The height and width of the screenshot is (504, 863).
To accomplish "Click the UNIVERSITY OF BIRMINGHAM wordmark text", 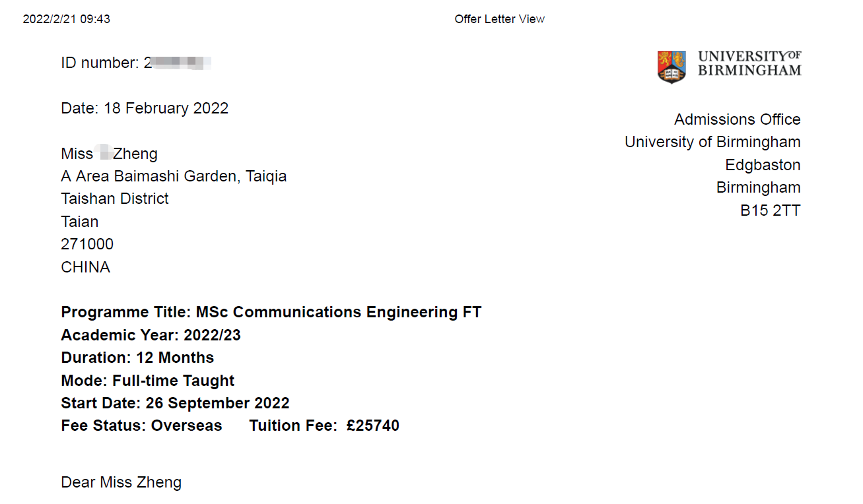I will [749, 63].
